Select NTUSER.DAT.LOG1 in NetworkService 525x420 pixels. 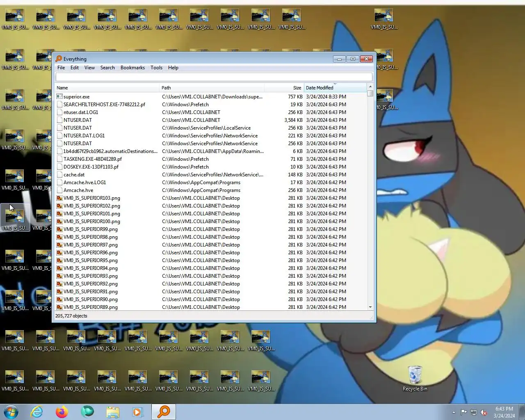(x=211, y=135)
